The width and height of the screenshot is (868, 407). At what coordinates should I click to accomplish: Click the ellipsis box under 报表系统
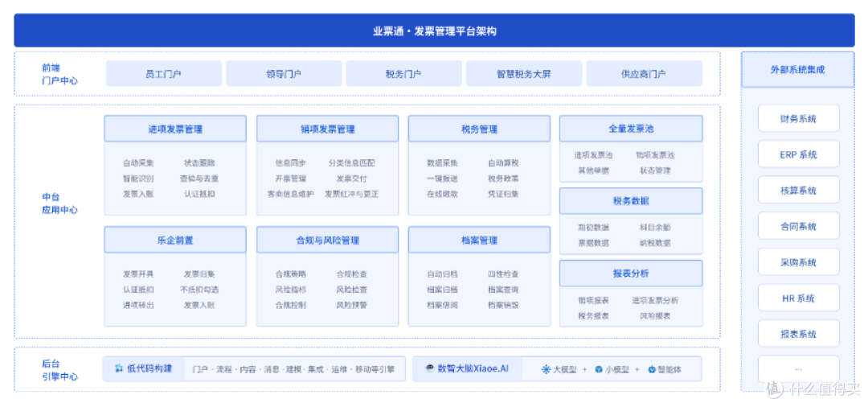click(799, 368)
